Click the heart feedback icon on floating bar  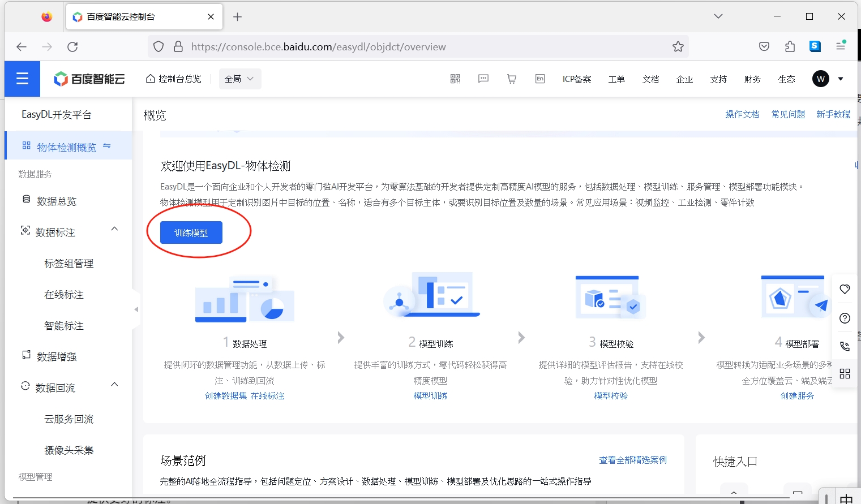point(845,290)
